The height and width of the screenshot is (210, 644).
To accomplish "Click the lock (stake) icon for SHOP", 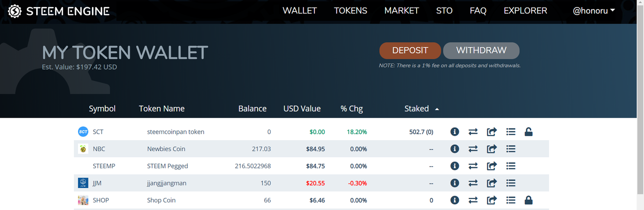I will tap(528, 200).
